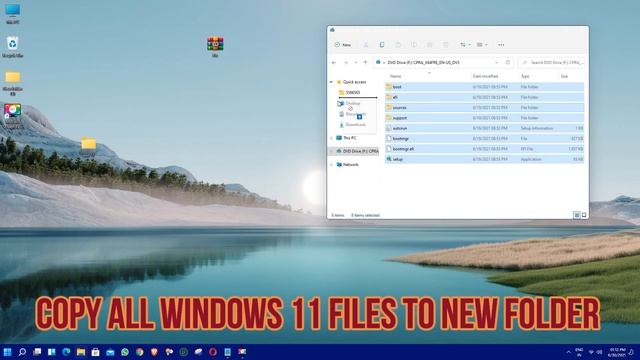Select the WinRAR archive on desktop
Viewport: 640px width, 360px height.
point(215,47)
